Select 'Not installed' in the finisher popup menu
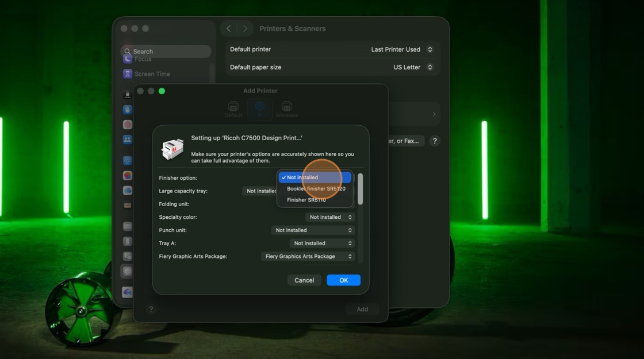Screen dimensions: 644x359 (315, 177)
